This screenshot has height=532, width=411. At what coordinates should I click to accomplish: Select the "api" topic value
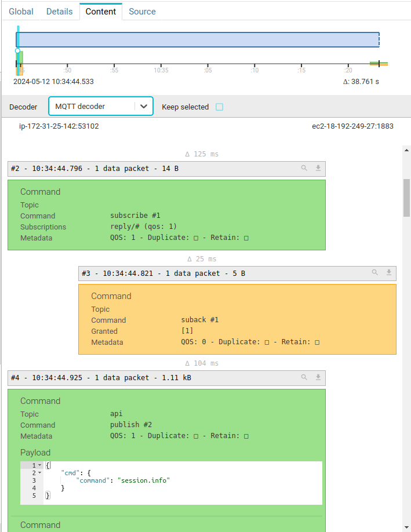coord(116,414)
